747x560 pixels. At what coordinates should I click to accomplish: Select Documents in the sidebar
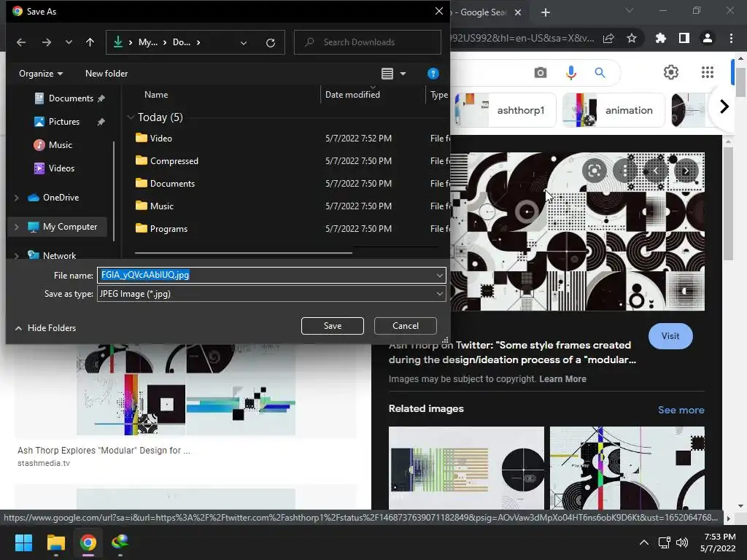(x=70, y=98)
